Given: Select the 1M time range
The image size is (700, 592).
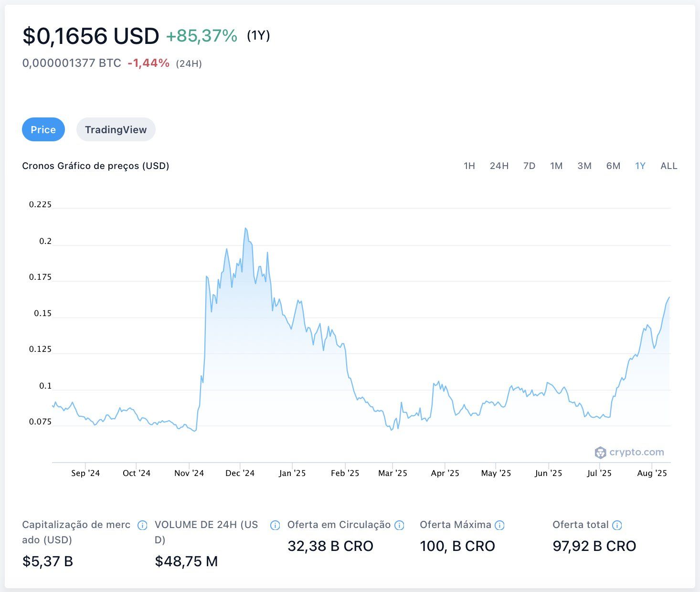Looking at the screenshot, I should (556, 166).
